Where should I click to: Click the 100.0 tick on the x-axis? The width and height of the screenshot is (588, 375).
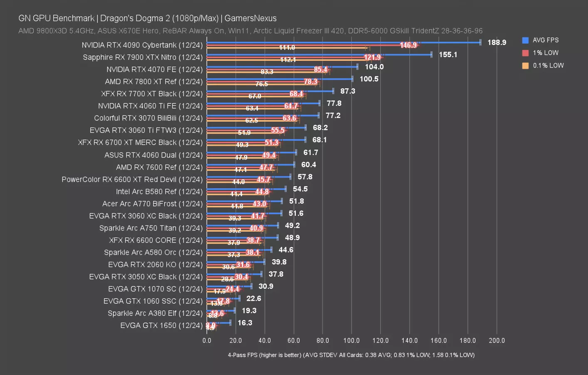click(351, 340)
